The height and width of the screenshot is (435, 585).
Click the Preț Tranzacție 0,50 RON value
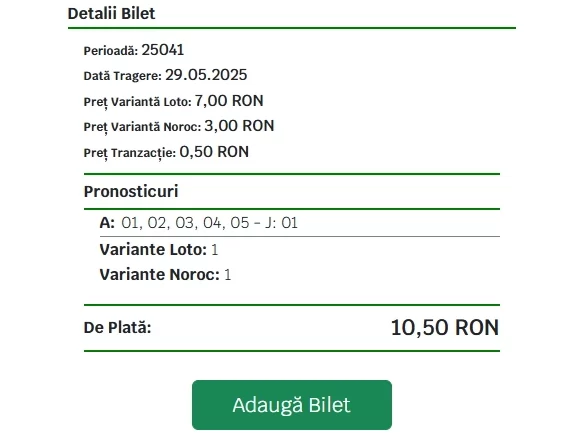[x=214, y=152]
